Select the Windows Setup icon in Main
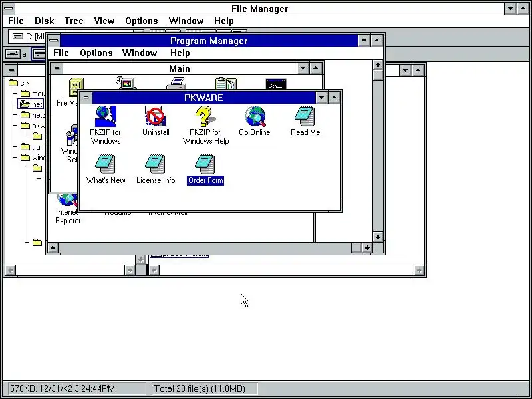This screenshot has width=532, height=399. (x=72, y=135)
